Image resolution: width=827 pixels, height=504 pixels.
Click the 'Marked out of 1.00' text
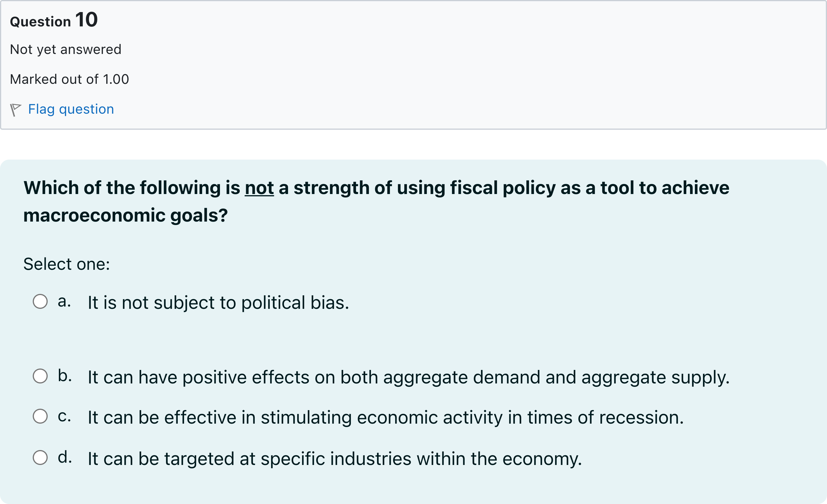coord(69,79)
